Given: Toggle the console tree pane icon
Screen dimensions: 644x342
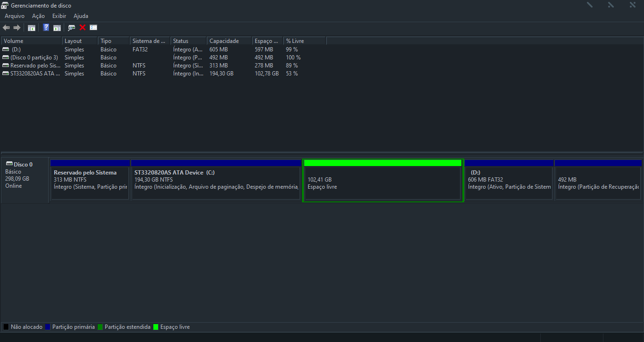Looking at the screenshot, I should [31, 27].
